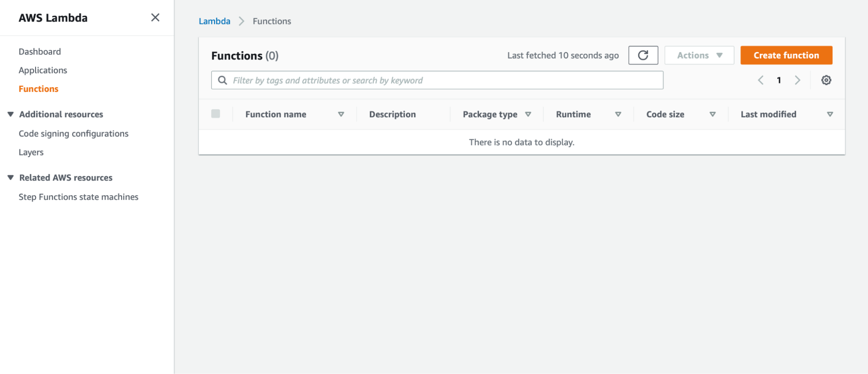Go to next page arrow
Screen dimensions: 868x374
[797, 80]
